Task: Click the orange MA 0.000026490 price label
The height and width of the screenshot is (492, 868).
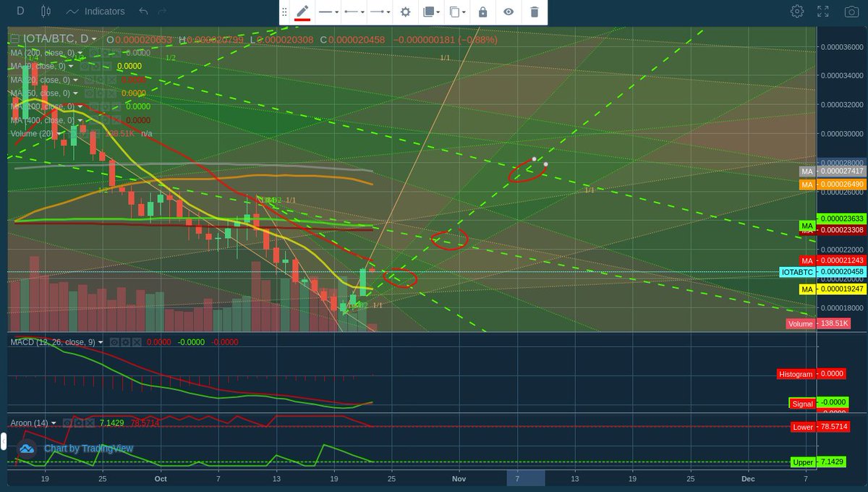Action: pyautogui.click(x=833, y=185)
